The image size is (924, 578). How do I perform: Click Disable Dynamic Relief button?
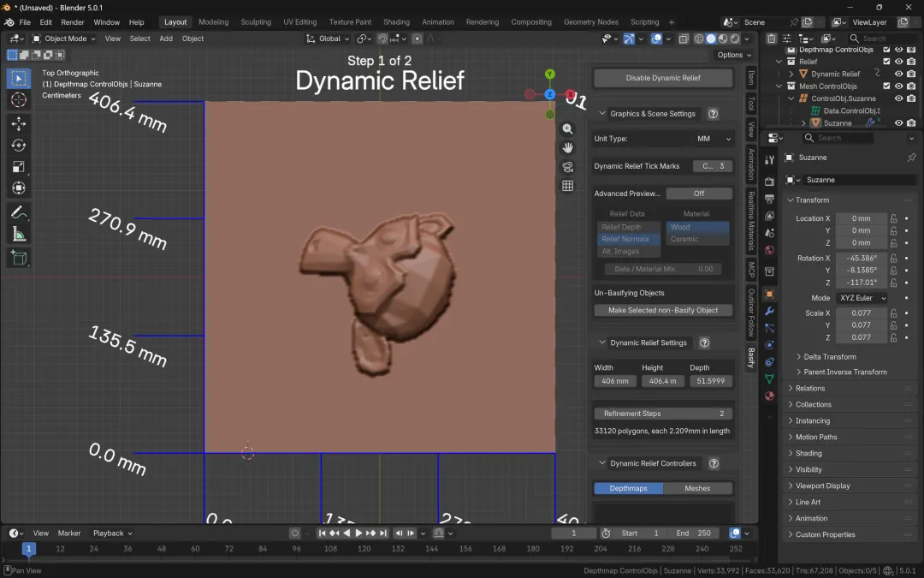pos(663,78)
